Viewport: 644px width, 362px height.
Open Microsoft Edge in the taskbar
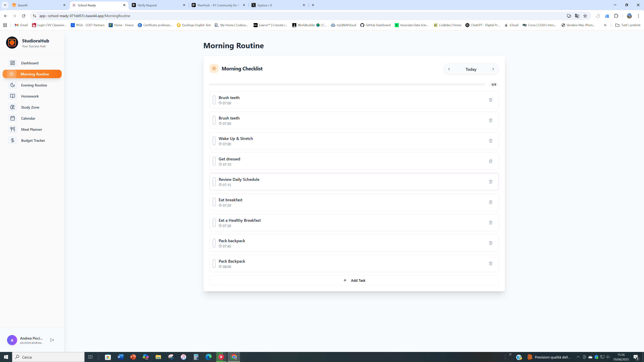(x=208, y=357)
